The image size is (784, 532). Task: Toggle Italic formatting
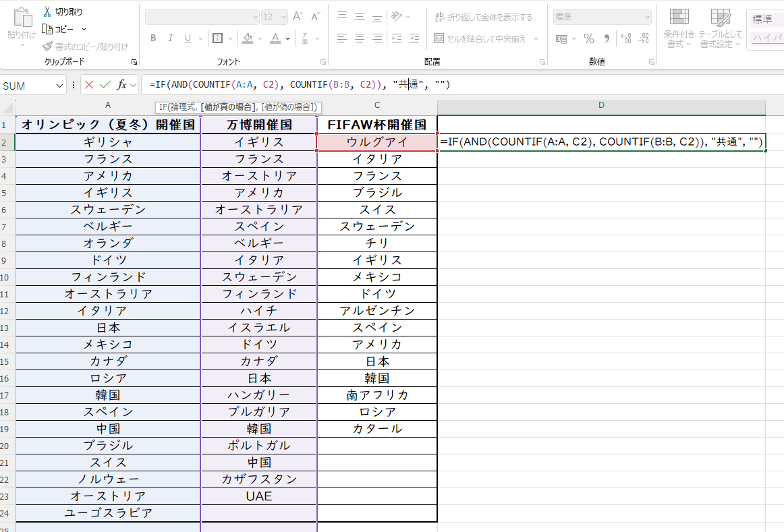click(171, 38)
